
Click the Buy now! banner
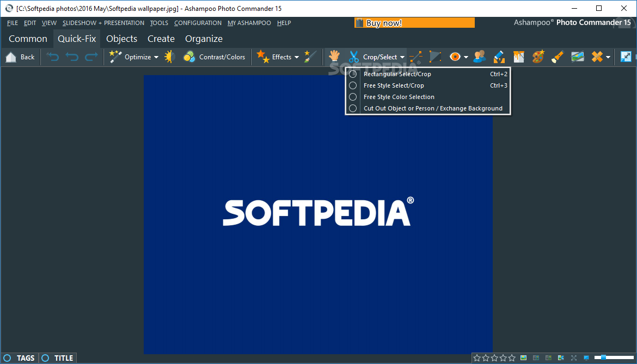tap(414, 23)
